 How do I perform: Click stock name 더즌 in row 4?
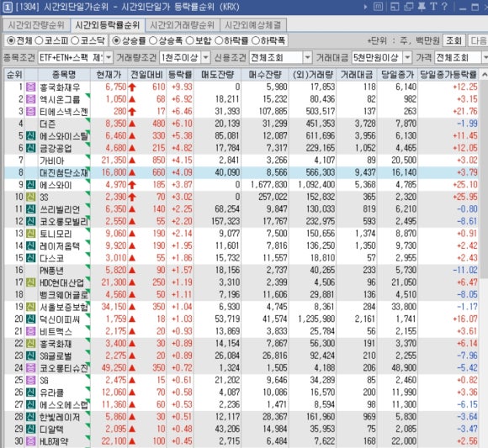pyautogui.click(x=48, y=124)
